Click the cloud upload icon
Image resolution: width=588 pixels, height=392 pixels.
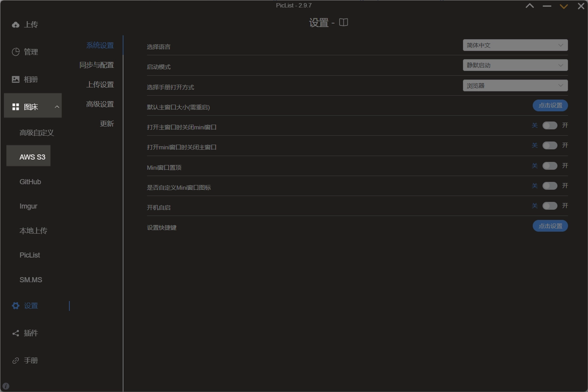16,25
